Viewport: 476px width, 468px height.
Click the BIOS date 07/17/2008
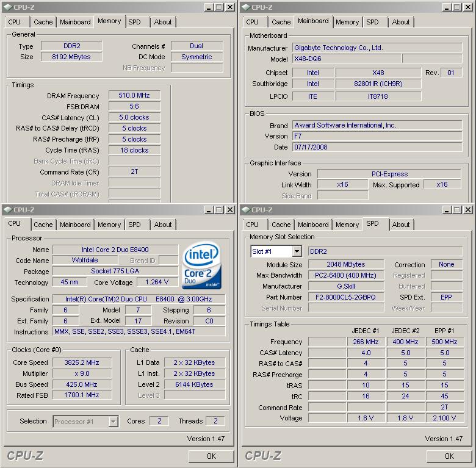tap(377, 147)
